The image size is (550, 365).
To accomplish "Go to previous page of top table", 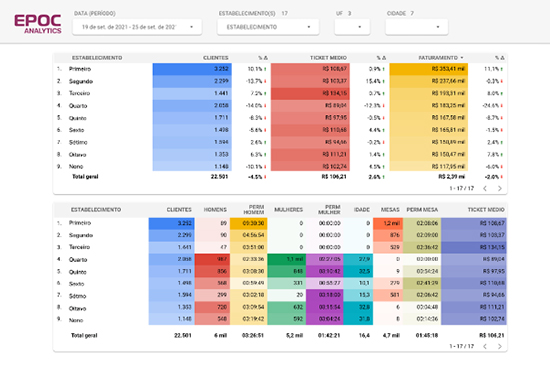I will [485, 188].
